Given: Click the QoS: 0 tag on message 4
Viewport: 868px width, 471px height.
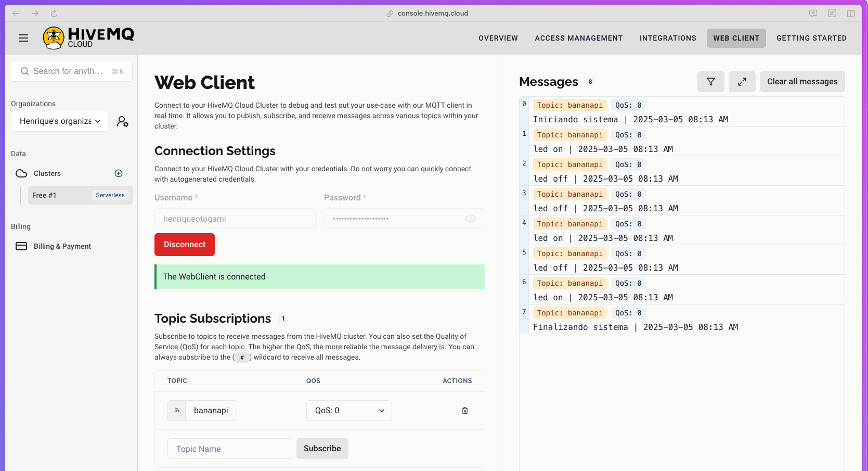Looking at the screenshot, I should (628, 224).
